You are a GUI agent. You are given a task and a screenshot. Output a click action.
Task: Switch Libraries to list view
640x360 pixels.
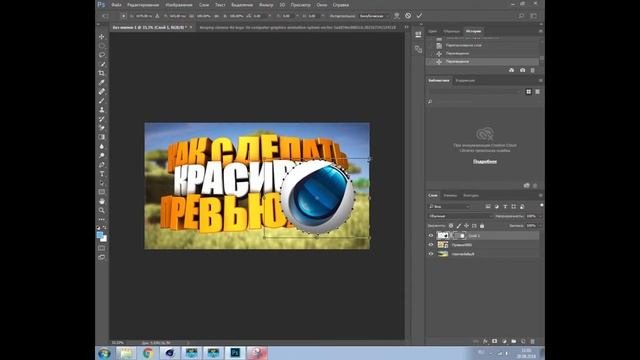(x=538, y=92)
